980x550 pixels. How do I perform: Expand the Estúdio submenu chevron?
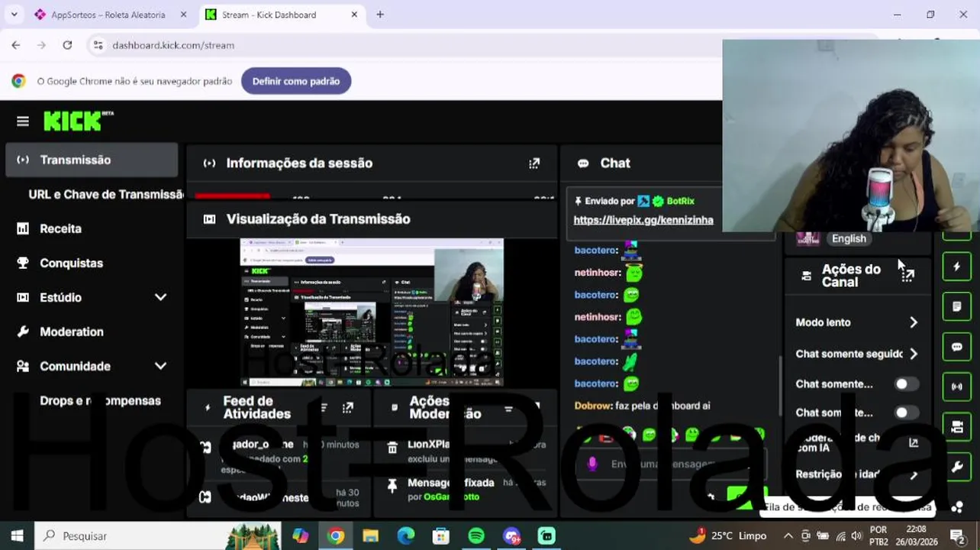pyautogui.click(x=160, y=297)
